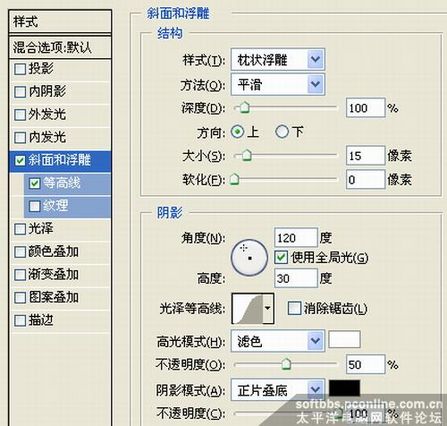Enable the 纹理 texture checkbox
The width and height of the screenshot is (447, 426).
[35, 206]
